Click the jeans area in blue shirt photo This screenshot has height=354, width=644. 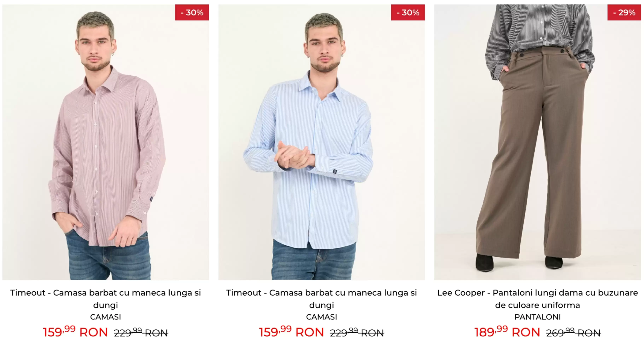tap(314, 262)
